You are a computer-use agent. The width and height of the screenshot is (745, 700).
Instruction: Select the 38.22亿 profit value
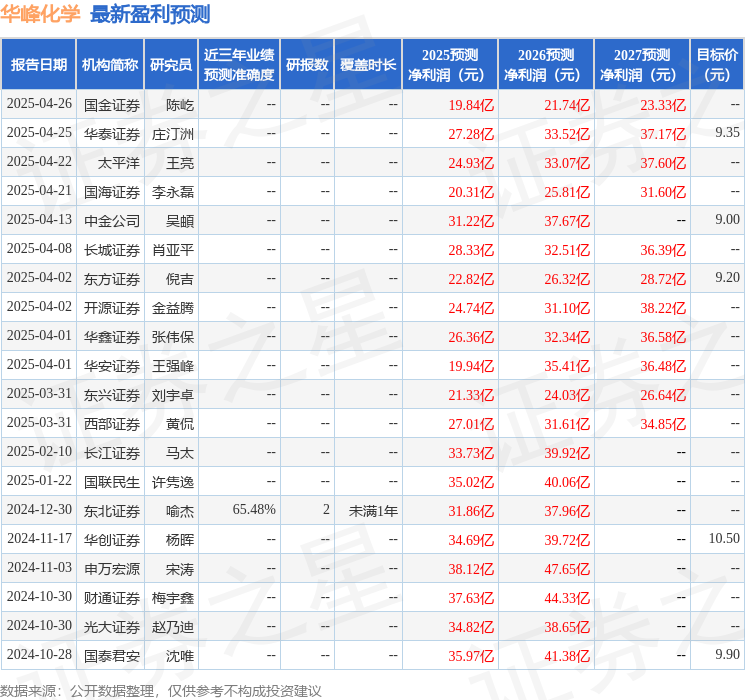[x=663, y=308]
